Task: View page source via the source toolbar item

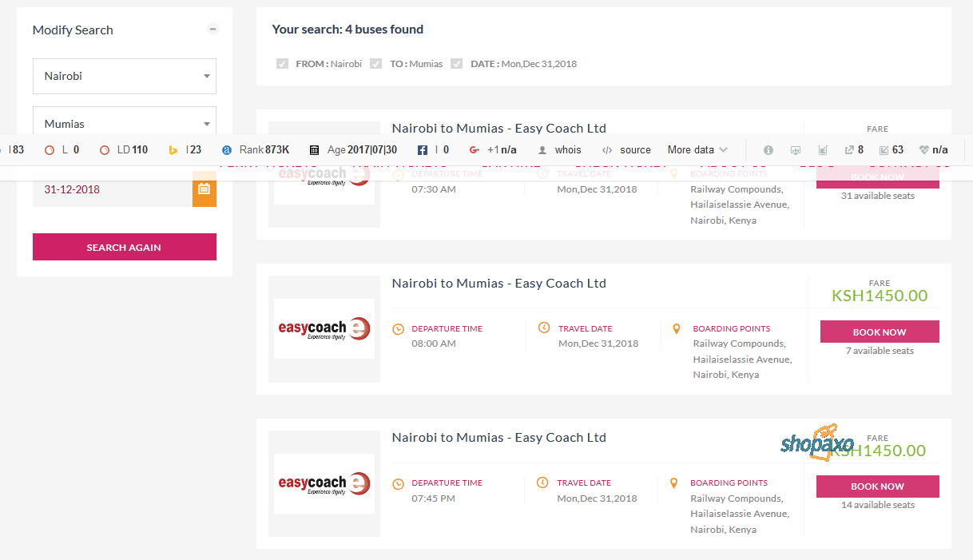Action: point(626,149)
